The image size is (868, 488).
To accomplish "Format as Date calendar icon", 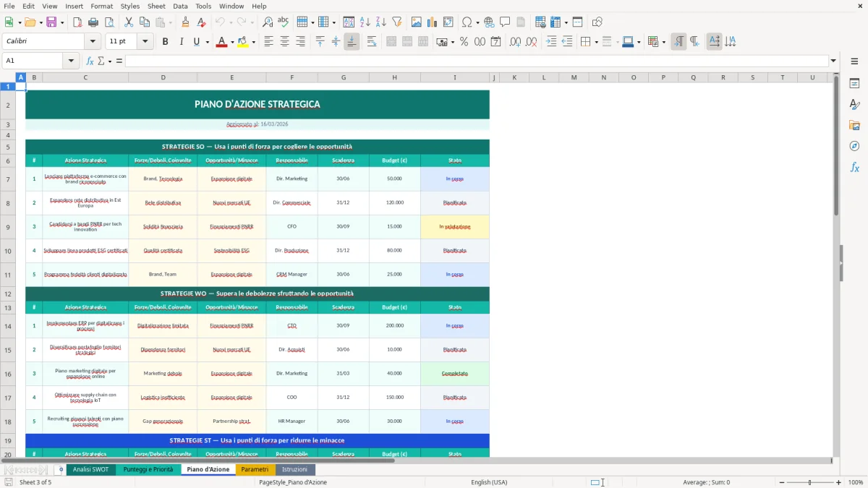I will [496, 42].
